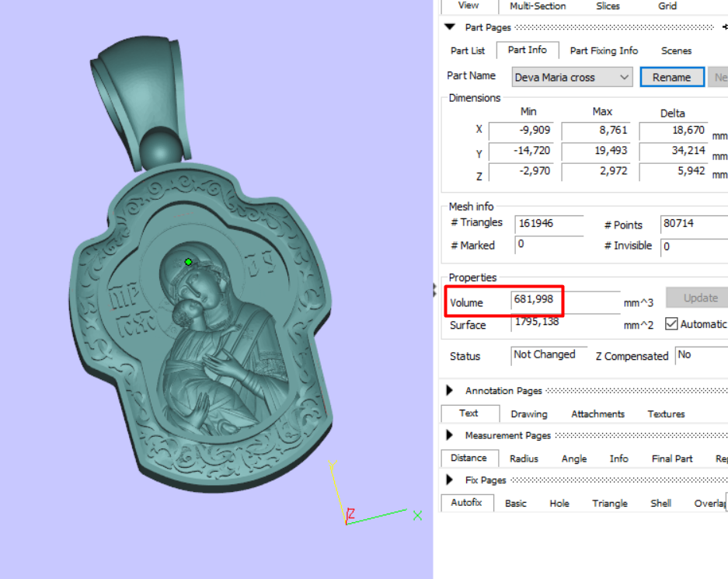This screenshot has width=728, height=579.
Task: Open the Textures tab
Action: (667, 414)
